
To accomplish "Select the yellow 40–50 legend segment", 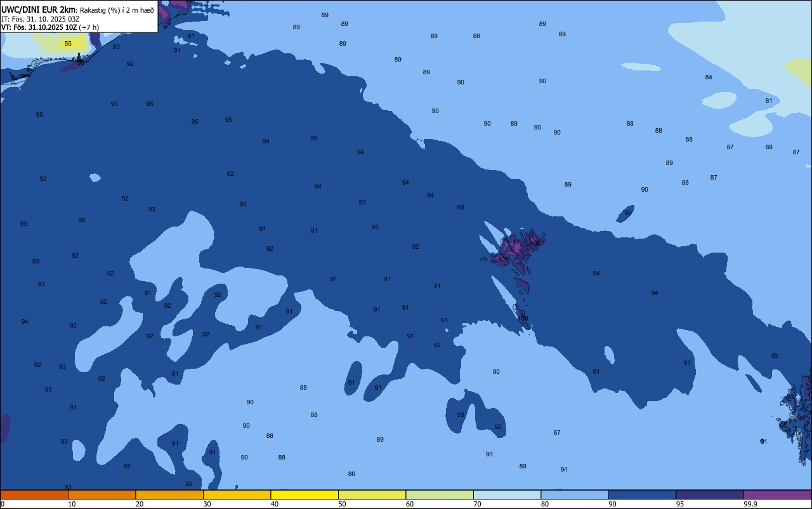I will (304, 494).
